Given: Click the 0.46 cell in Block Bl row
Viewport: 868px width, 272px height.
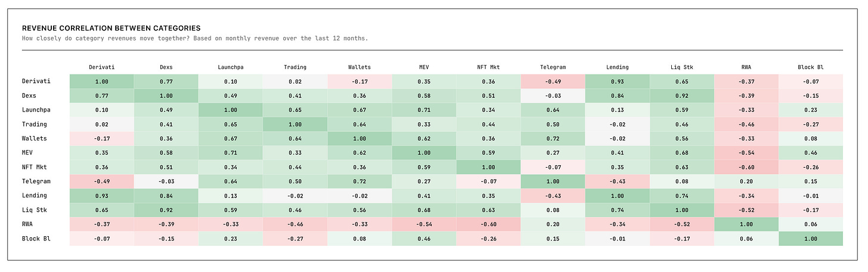Looking at the screenshot, I should click(424, 238).
